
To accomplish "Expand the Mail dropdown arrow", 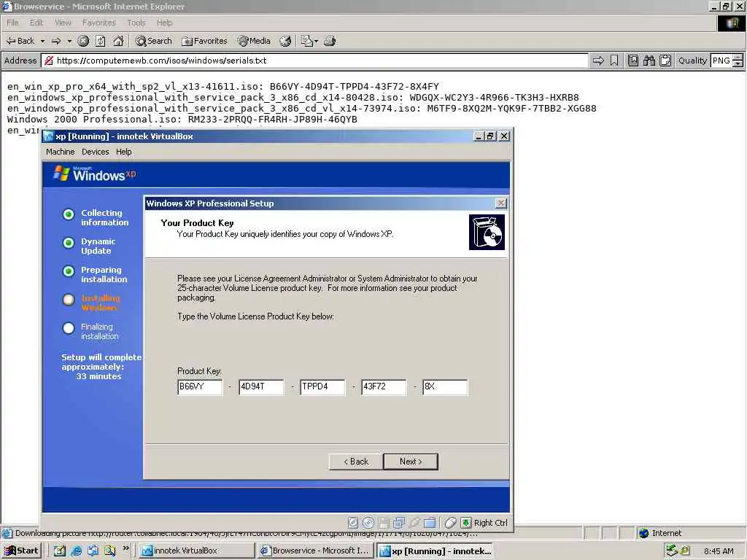I will (316, 41).
